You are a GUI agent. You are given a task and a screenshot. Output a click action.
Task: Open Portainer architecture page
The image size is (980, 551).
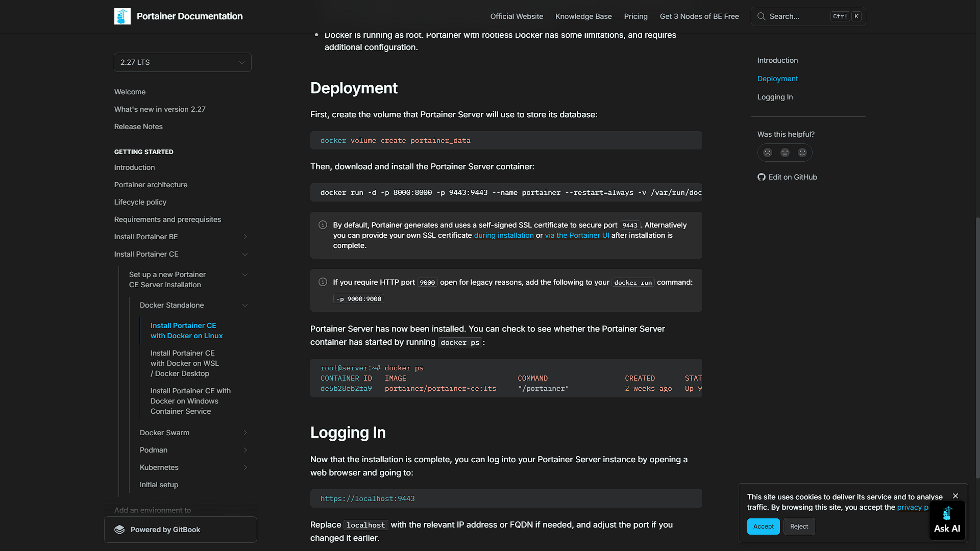coord(151,185)
